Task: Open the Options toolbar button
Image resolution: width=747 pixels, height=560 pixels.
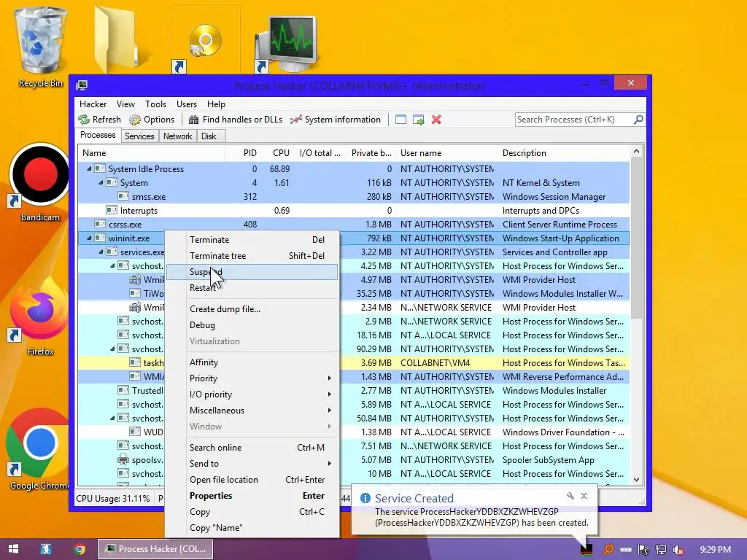Action: pos(152,120)
